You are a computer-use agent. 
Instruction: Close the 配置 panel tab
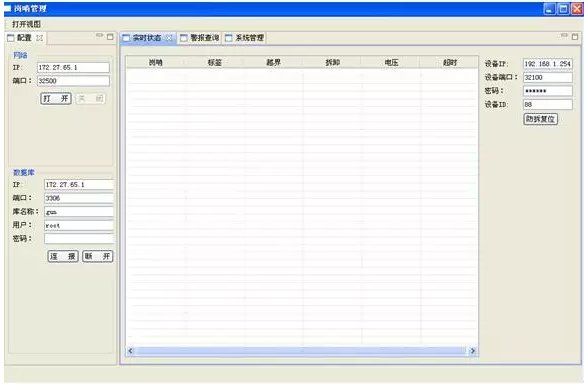(39, 38)
